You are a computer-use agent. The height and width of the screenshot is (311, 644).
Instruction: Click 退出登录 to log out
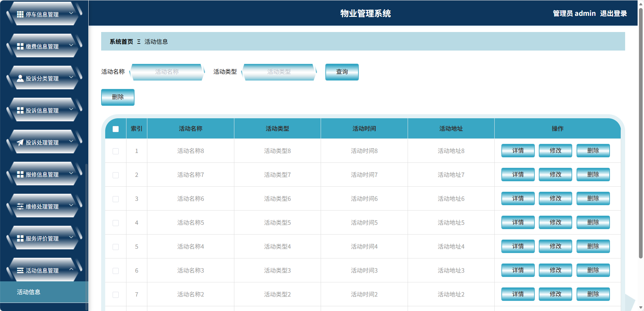tap(613, 13)
